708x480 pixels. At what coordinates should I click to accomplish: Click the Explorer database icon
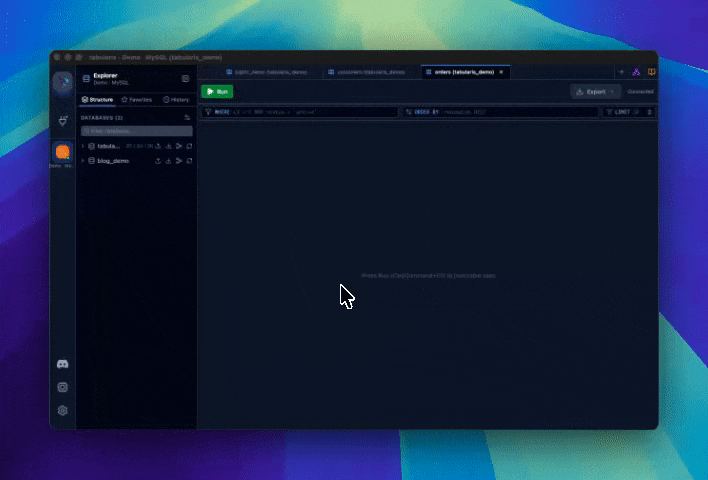point(86,79)
